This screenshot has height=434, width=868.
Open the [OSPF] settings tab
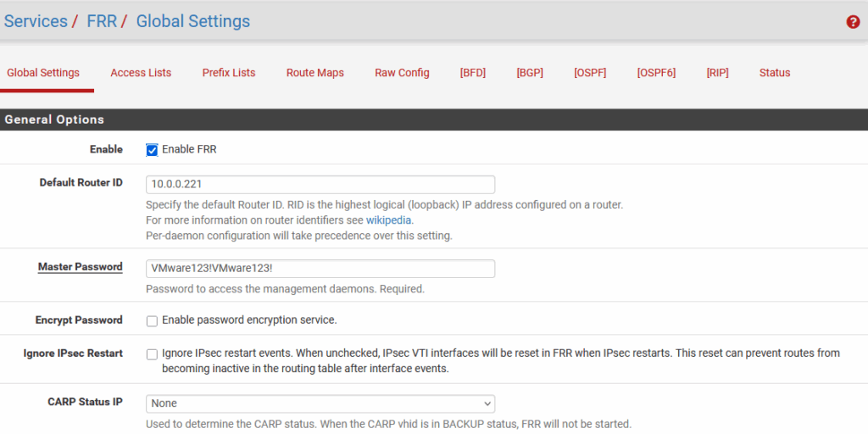coord(590,73)
